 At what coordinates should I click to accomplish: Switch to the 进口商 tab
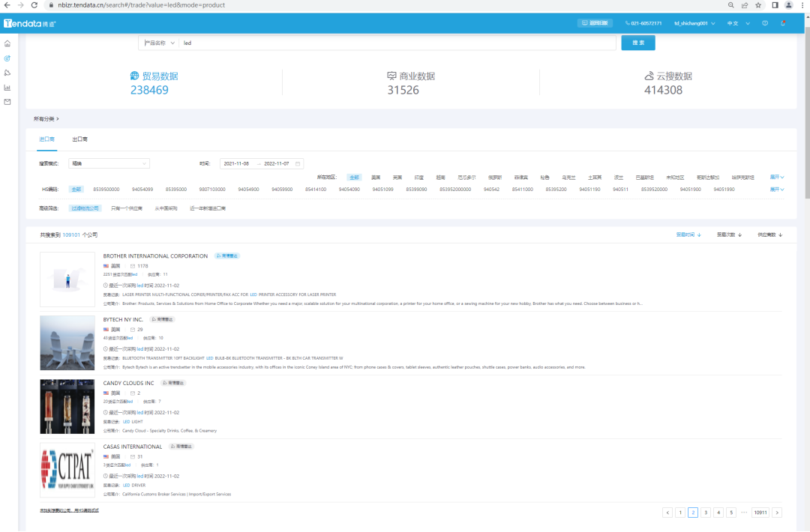(46, 139)
